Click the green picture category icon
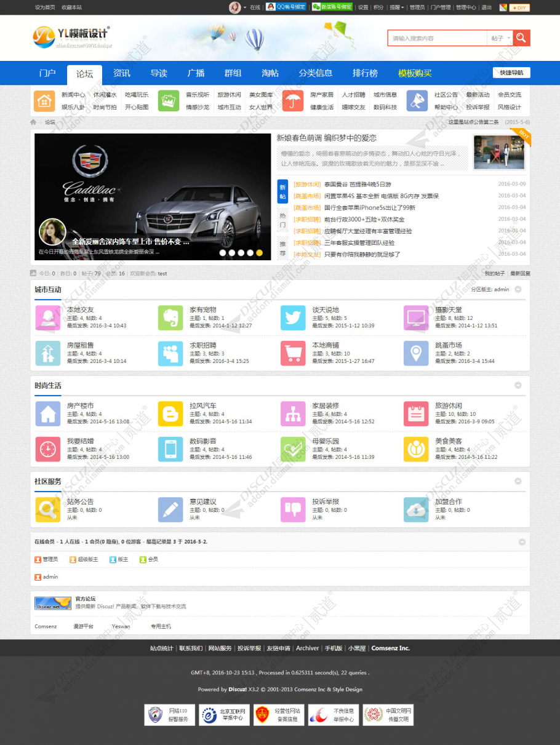The width and height of the screenshot is (560, 745). pos(169,101)
